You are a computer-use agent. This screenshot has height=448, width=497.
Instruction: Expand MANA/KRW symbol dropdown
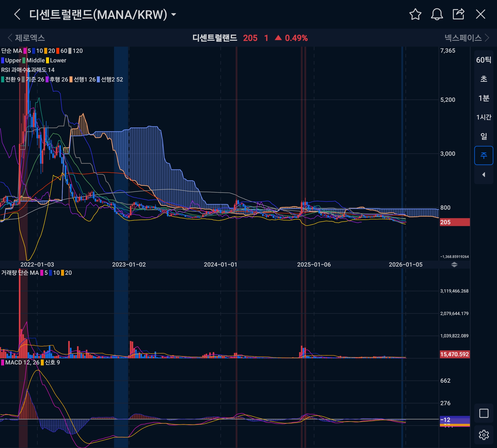point(174,15)
